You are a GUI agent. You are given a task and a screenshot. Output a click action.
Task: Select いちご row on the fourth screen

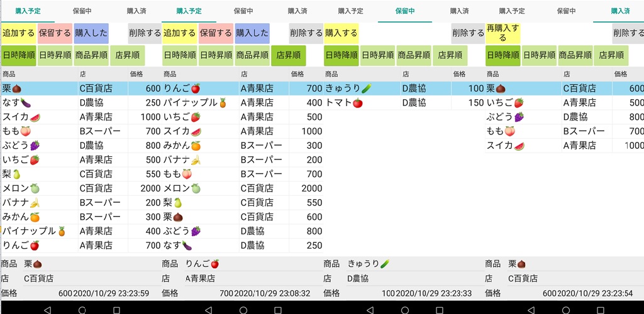564,103
